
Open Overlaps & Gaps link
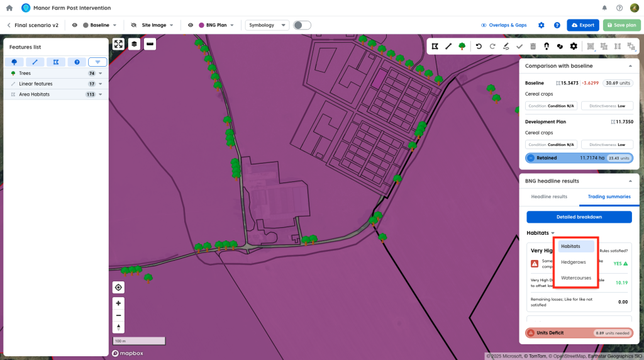point(504,25)
